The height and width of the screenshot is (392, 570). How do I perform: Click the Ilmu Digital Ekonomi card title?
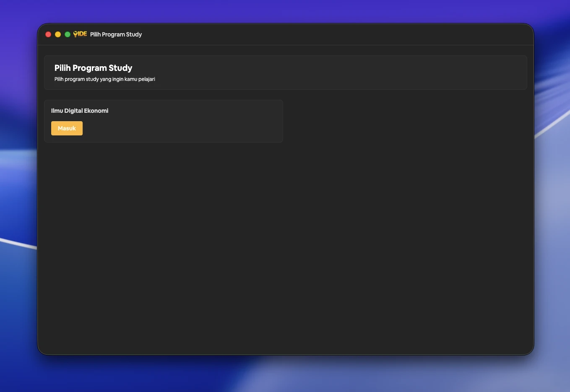click(80, 111)
